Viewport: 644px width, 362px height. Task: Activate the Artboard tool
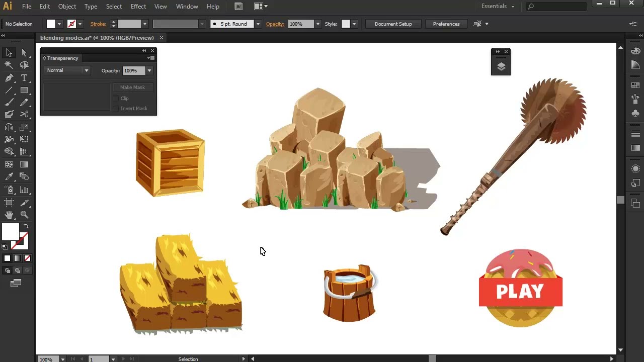(x=9, y=203)
